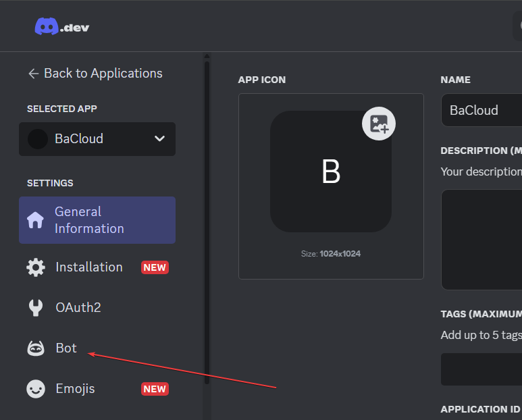The height and width of the screenshot is (420, 522).
Task: Click the Discord .dev logo
Action: (62, 26)
